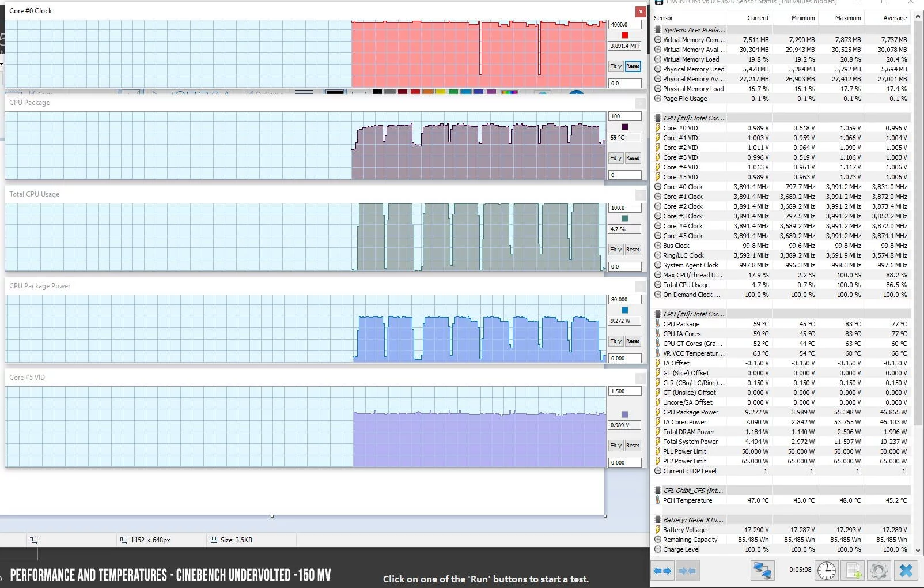
Task: Click the circle icon beside Core #0 Clock row
Action: click(x=658, y=187)
